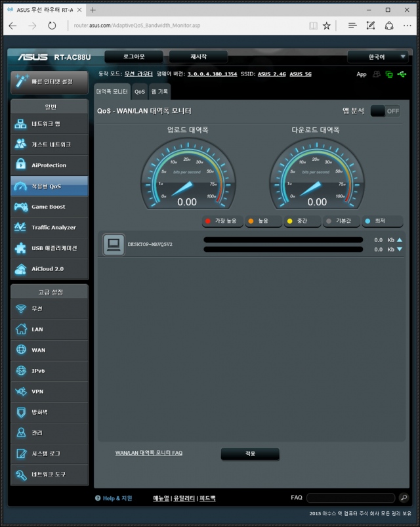Open the 유틸리티 footer link
The image size is (420, 527).
[x=184, y=498]
